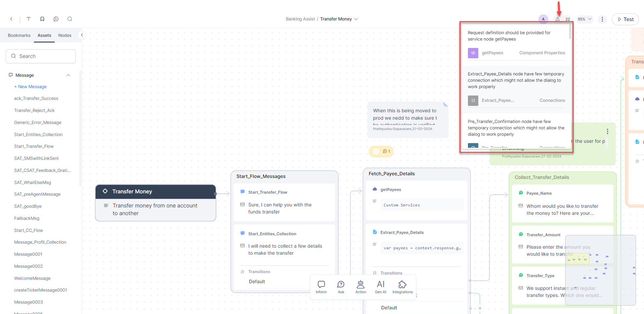Click the Test button
644x314 pixels.
pos(625,19)
